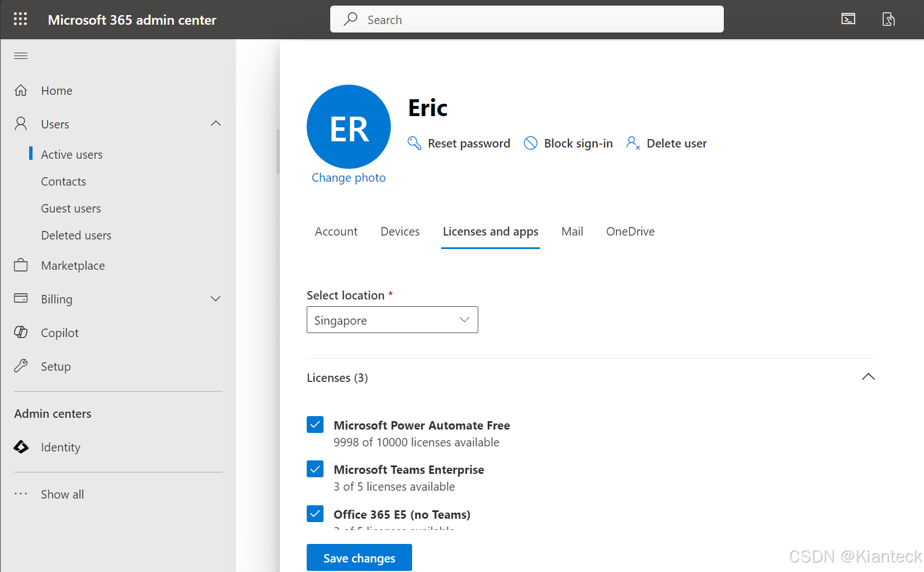Open Copilot from the sidebar
The height and width of the screenshot is (572, 924).
click(x=59, y=332)
